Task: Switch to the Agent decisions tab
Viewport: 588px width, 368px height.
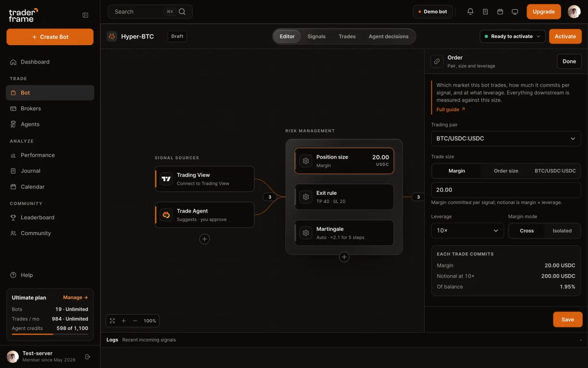Action: tap(389, 37)
